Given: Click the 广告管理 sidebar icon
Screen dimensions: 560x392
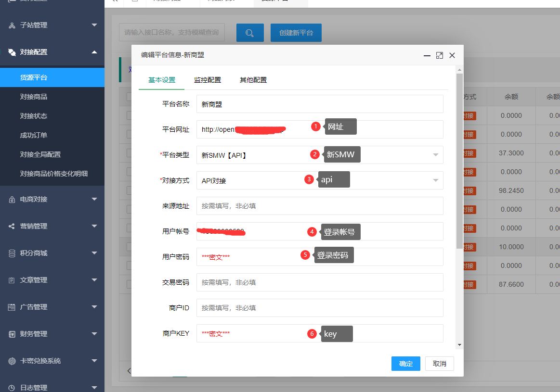Looking at the screenshot, I should 12,307.
